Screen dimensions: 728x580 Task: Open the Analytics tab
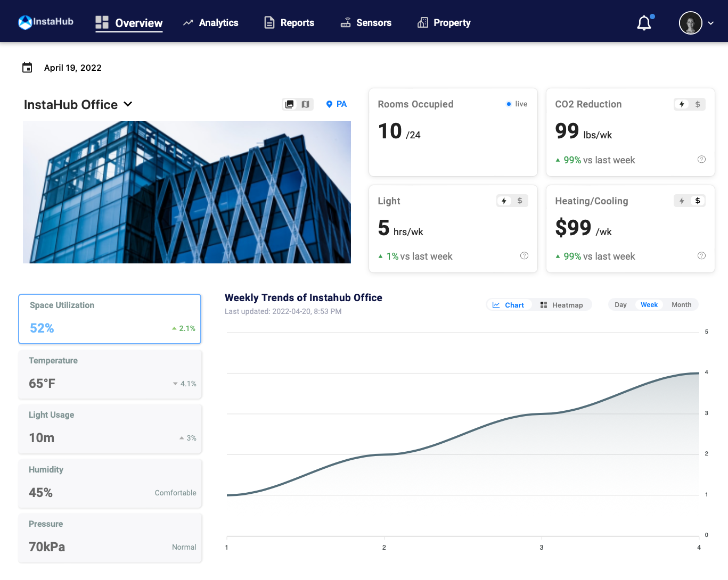tap(211, 23)
